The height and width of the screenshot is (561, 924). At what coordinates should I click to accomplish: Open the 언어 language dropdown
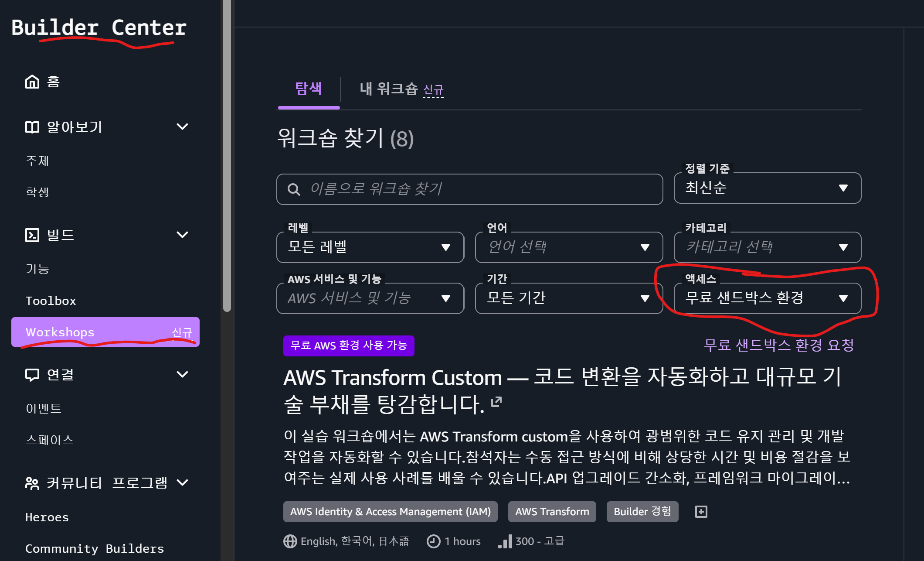(569, 247)
